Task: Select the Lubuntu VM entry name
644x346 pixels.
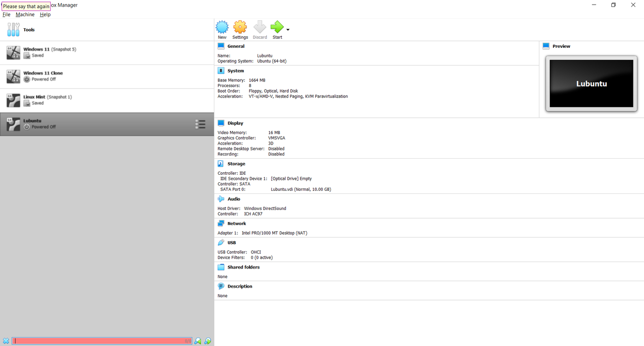Action: click(x=32, y=121)
